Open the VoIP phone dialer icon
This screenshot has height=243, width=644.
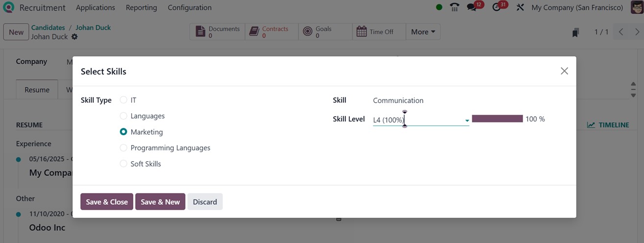(x=454, y=7)
